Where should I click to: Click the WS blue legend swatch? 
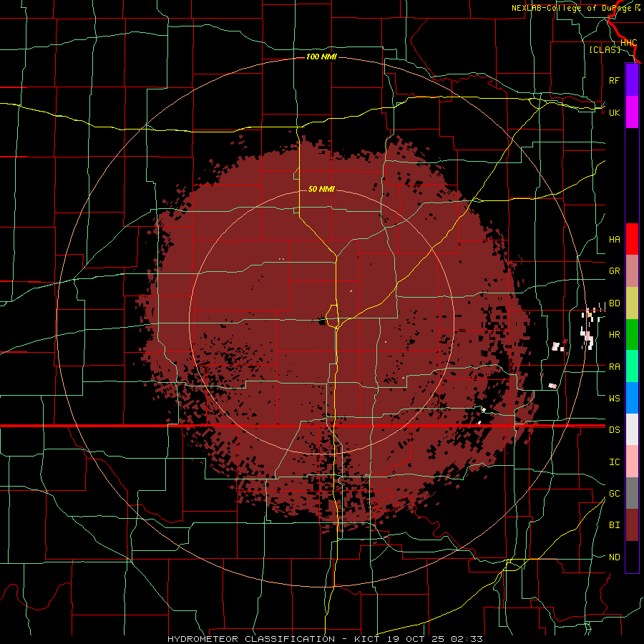pos(632,398)
